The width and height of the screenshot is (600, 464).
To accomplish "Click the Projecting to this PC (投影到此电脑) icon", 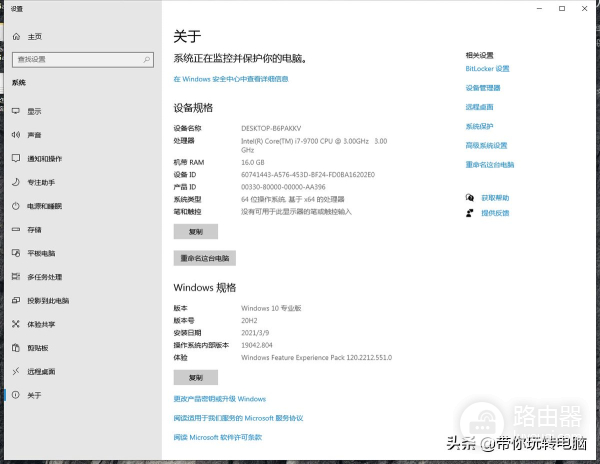I will coord(16,300).
